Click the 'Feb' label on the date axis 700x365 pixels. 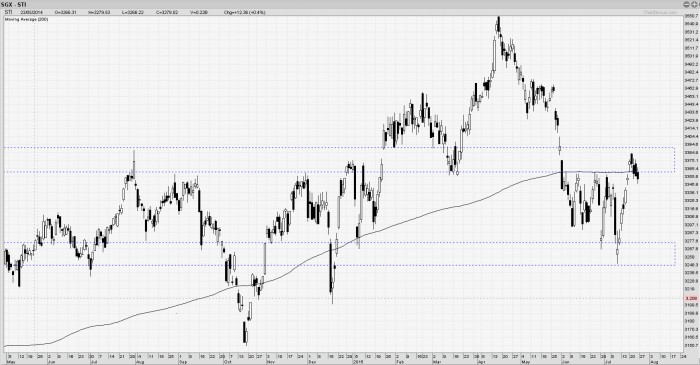tap(400, 362)
